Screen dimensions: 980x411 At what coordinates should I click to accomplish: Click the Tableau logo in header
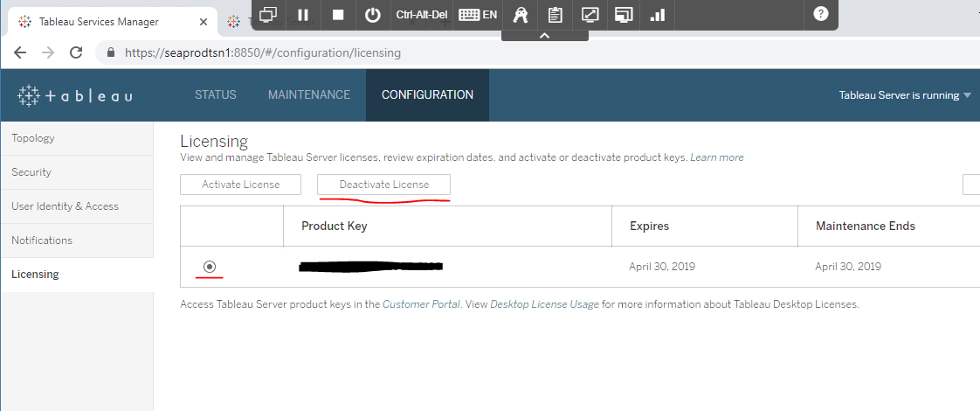[74, 95]
